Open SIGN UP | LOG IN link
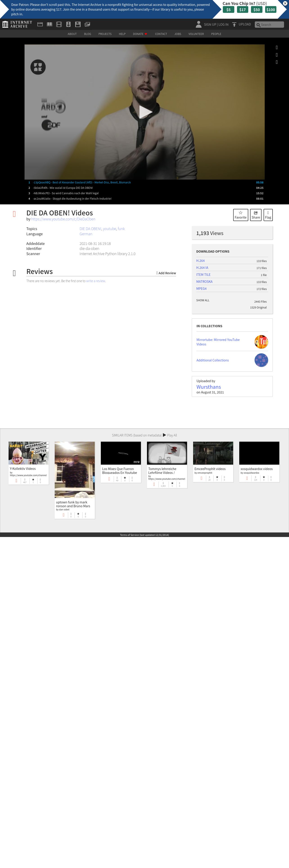Screen dimensions: 289x868 click(216, 25)
